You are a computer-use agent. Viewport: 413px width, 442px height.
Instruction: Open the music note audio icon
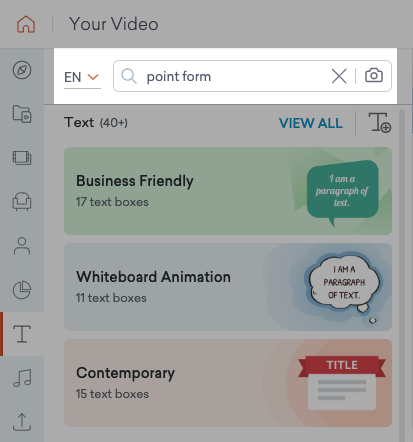click(22, 378)
